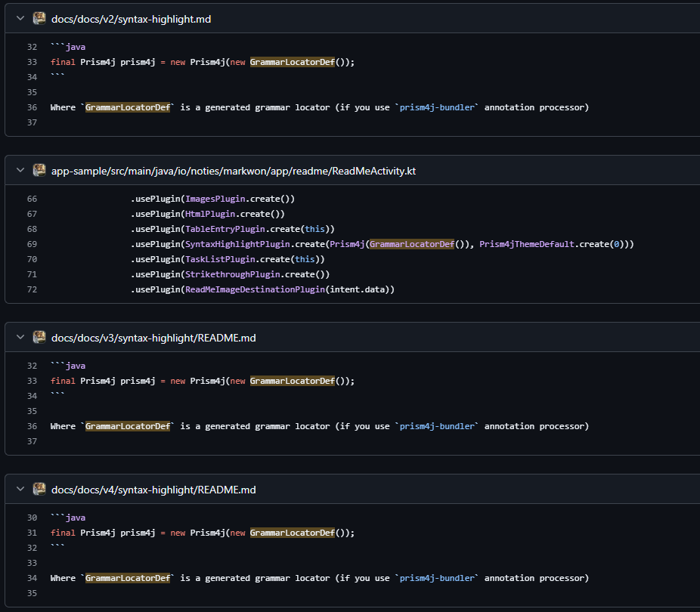
Task: Open docs/docs/v3/syntax-highlight/README.md file link
Action: (153, 338)
